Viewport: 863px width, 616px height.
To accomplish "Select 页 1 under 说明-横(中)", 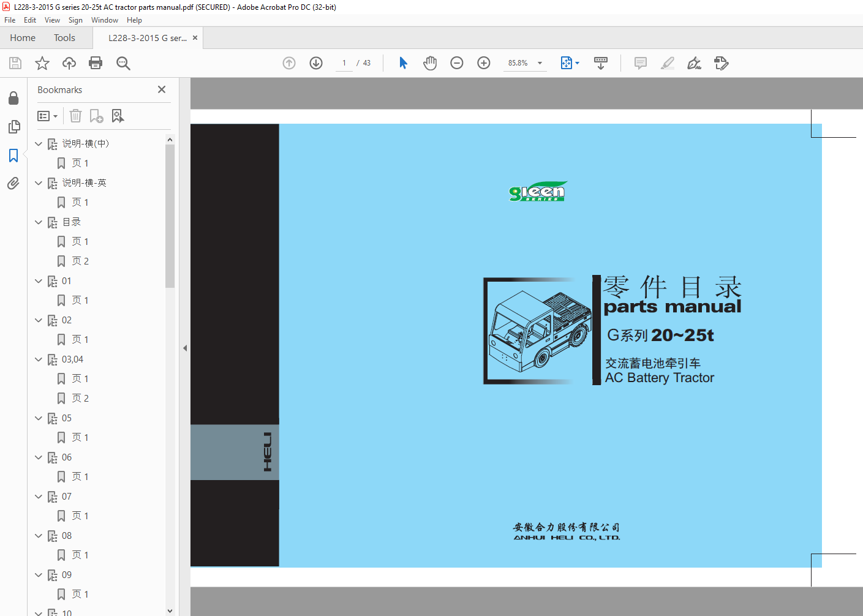I will tap(80, 163).
